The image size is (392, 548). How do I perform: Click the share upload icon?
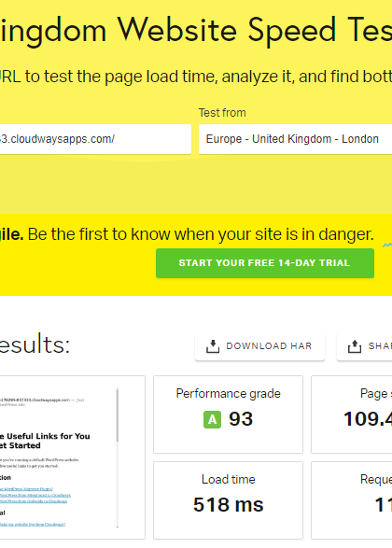tap(355, 346)
